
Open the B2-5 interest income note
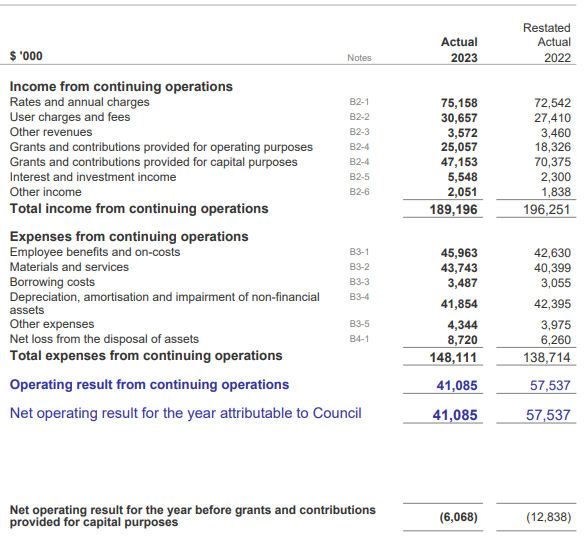pos(359,177)
